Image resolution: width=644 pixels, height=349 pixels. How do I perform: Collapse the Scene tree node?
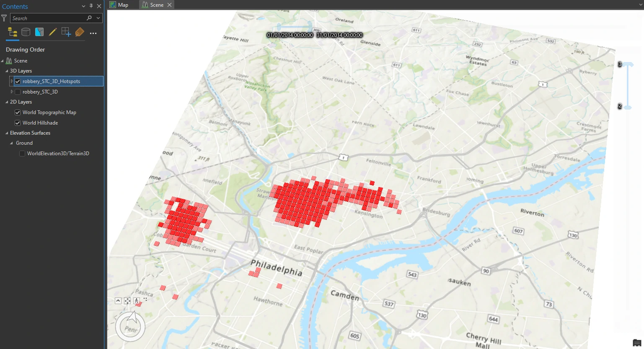click(2, 61)
